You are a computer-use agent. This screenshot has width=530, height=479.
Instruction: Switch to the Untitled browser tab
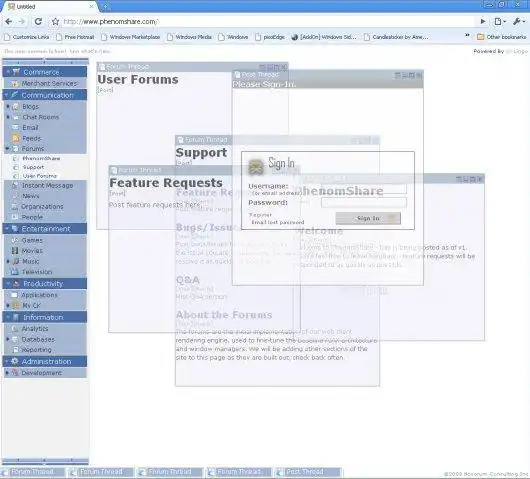pyautogui.click(x=50, y=6)
